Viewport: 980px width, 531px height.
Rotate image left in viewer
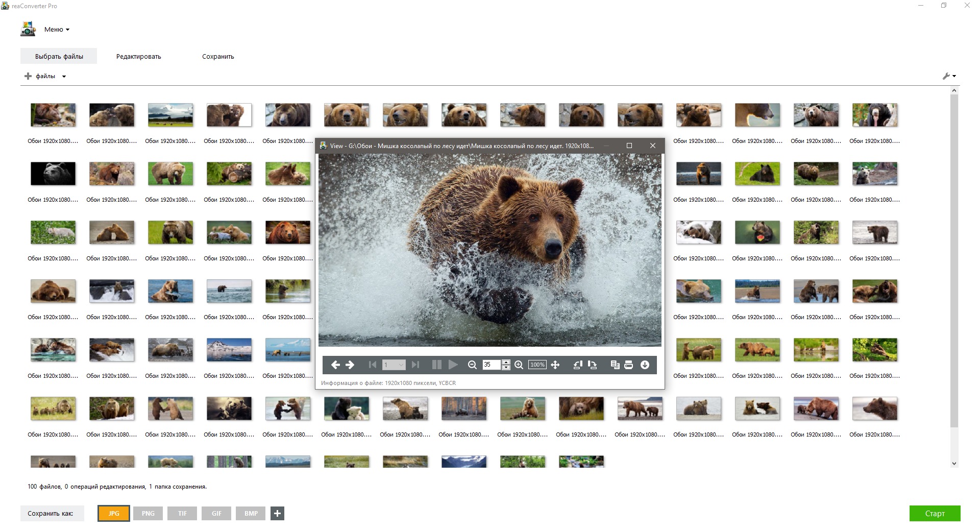click(578, 365)
